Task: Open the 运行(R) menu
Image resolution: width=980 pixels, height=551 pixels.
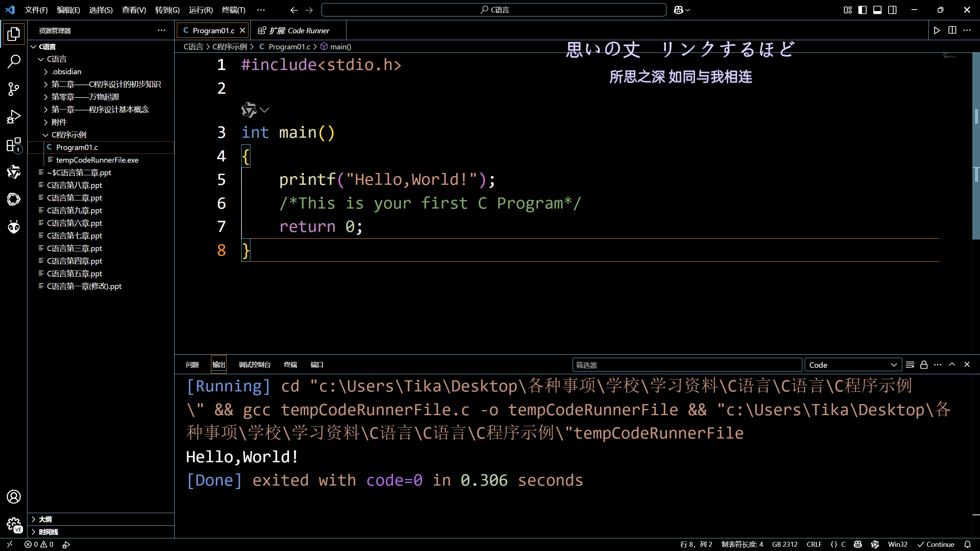Action: 200,10
